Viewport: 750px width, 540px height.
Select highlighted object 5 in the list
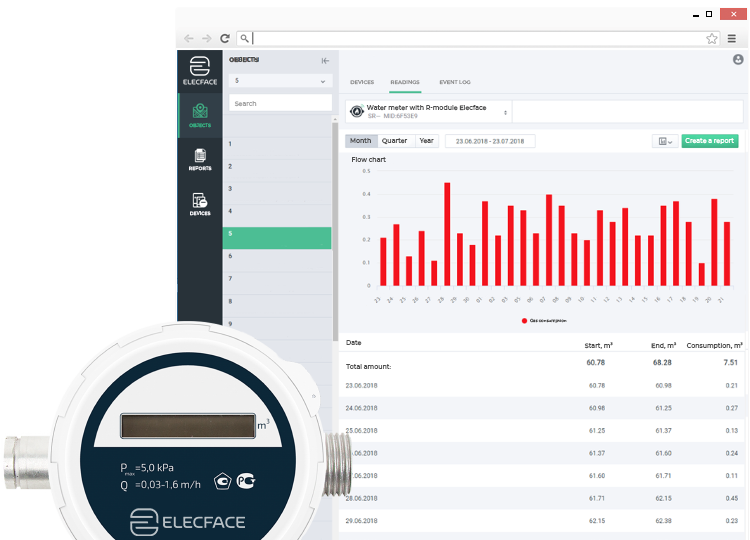click(x=277, y=238)
